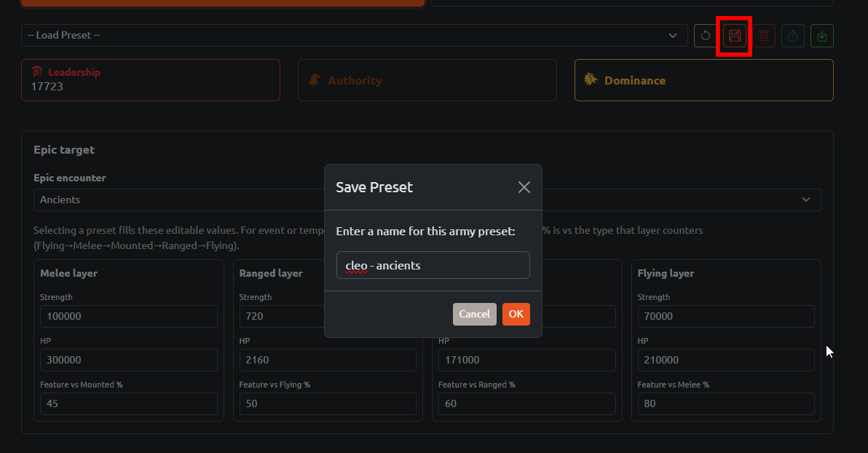Click the blue export upload icon
This screenshot has width=868, height=453.
click(793, 36)
